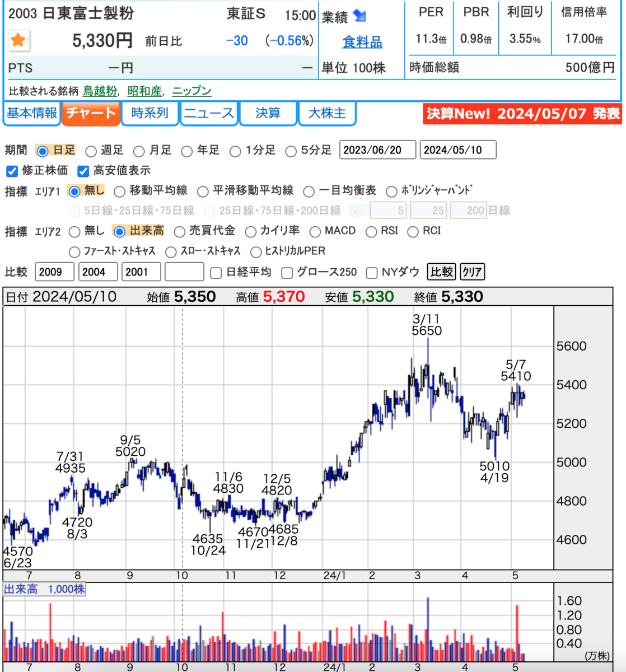626x672 pixels.
Task: Select the 平滑移動平均線 radio button
Action: (202, 192)
